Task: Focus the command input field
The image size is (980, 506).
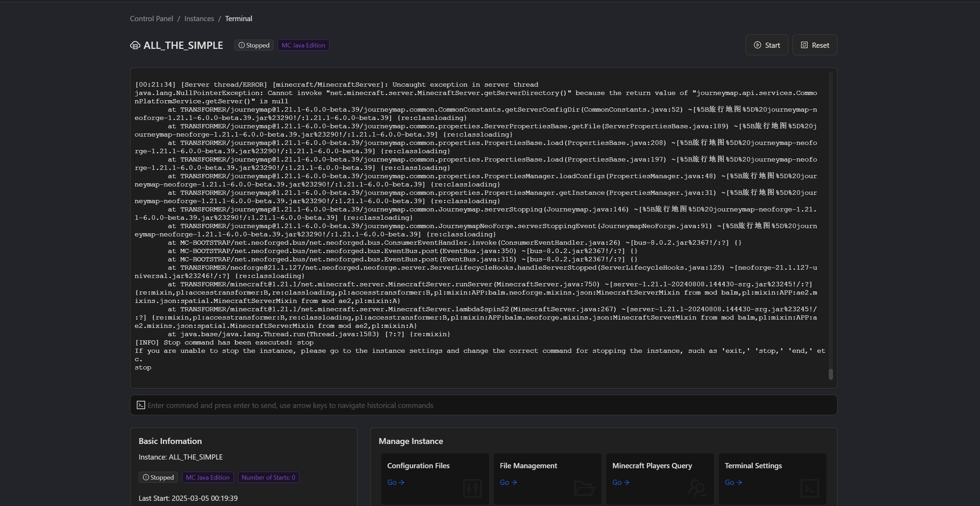Action: [x=483, y=405]
